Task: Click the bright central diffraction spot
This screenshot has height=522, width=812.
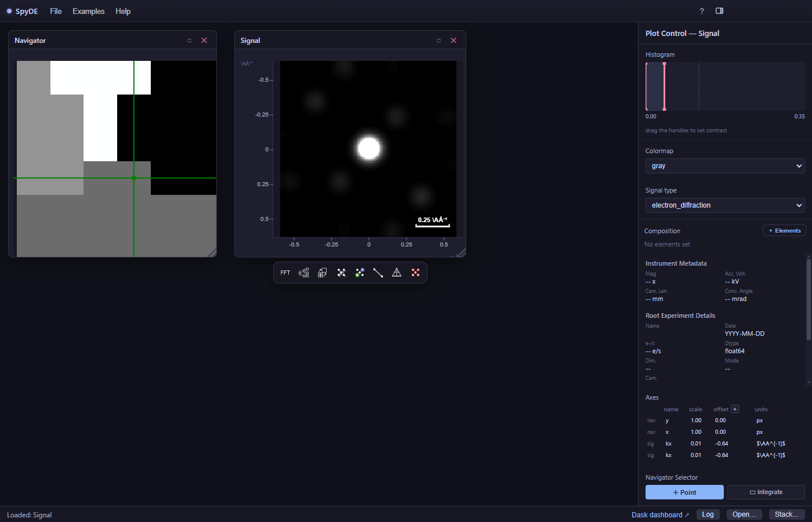Action: click(369, 148)
